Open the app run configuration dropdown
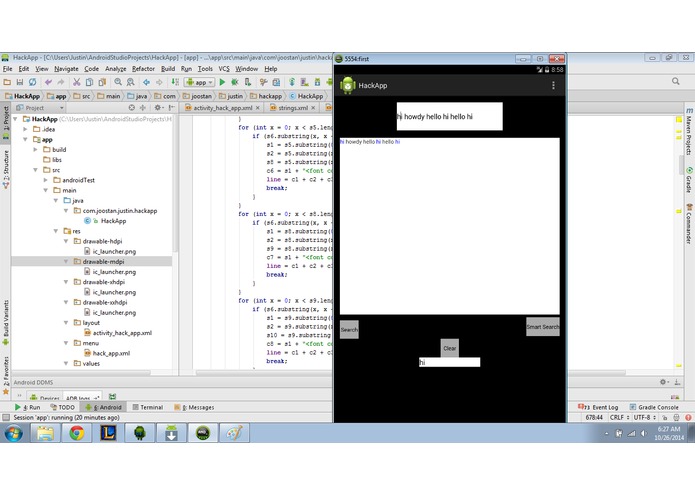 point(200,82)
